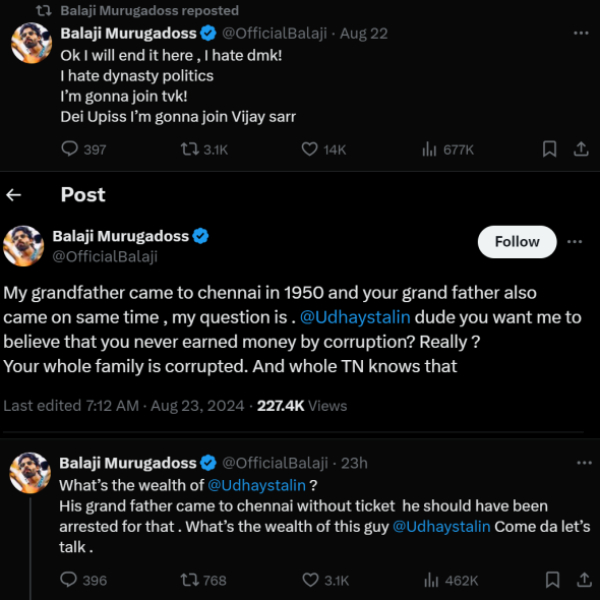Screen dimensions: 600x600
Task: View analytics of the 677K views tweet
Action: tap(429, 149)
